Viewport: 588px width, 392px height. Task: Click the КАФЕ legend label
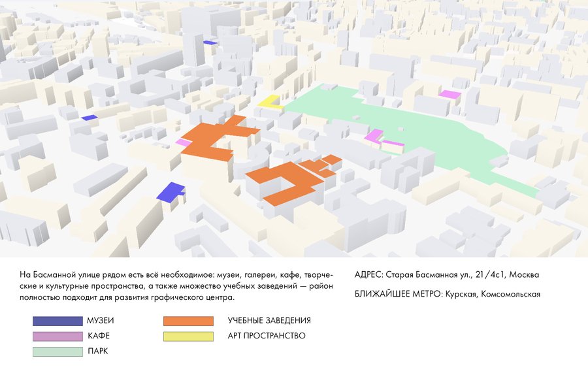[x=99, y=336]
